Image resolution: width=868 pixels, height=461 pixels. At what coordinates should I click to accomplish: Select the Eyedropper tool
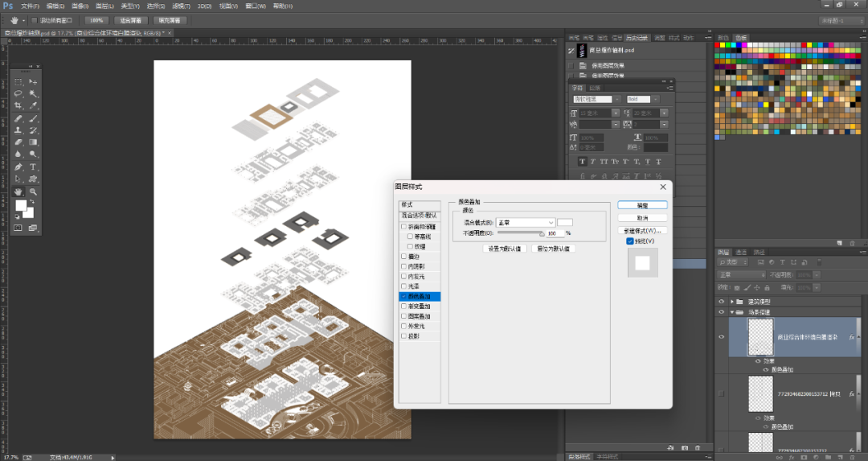tap(33, 106)
